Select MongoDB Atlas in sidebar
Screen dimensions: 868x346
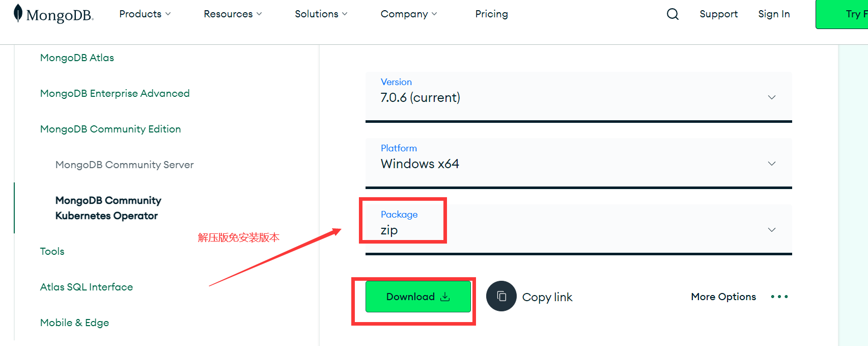point(77,58)
